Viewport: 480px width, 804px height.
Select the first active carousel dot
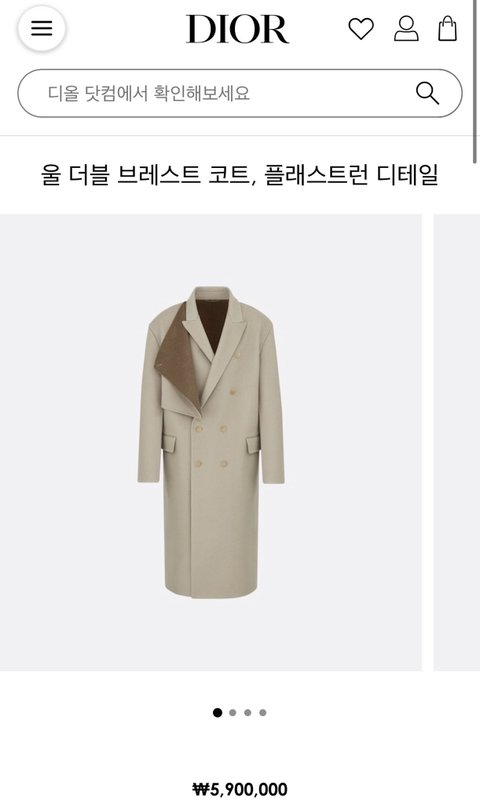pyautogui.click(x=217, y=712)
